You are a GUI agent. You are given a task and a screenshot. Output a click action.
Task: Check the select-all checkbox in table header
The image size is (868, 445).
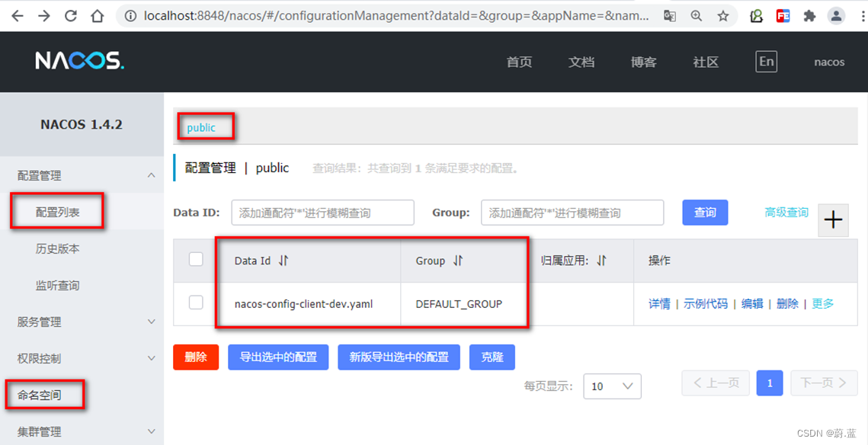click(196, 260)
